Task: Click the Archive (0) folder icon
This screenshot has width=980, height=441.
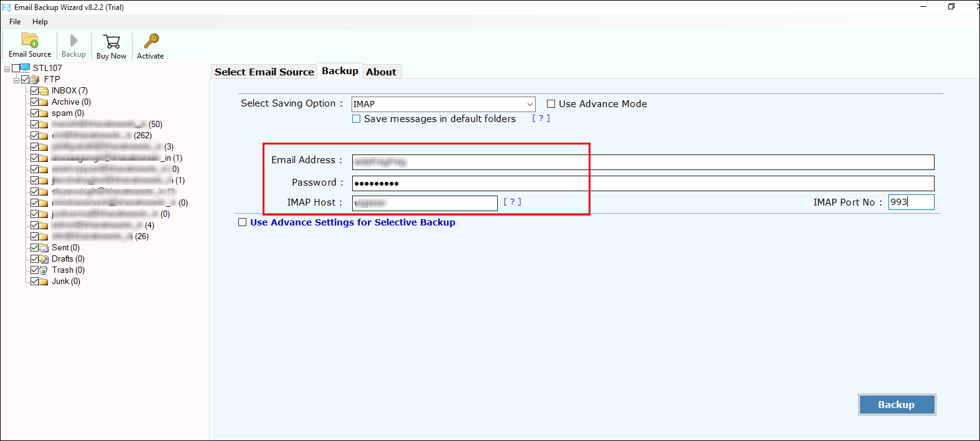Action: (44, 102)
